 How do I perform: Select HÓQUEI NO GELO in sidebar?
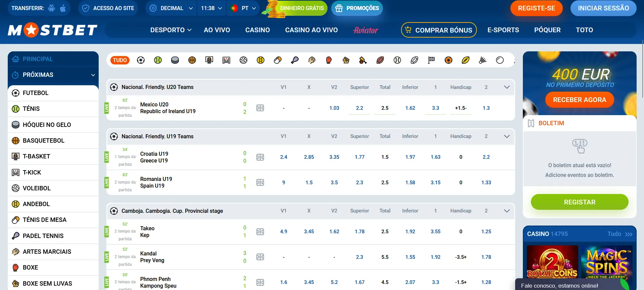pyautogui.click(x=53, y=125)
